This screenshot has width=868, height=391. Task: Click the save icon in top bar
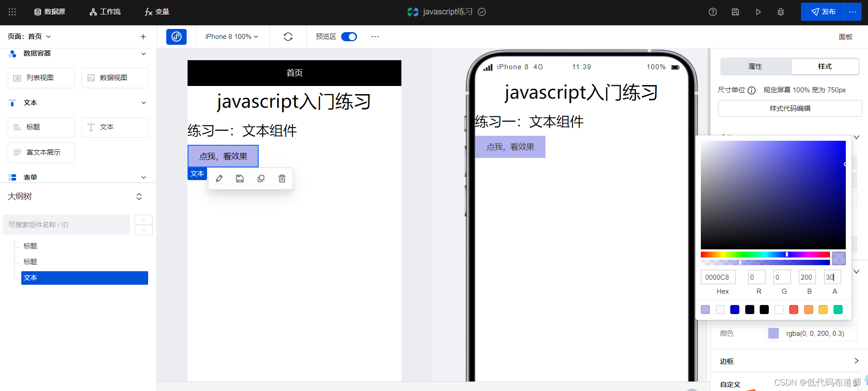(735, 12)
